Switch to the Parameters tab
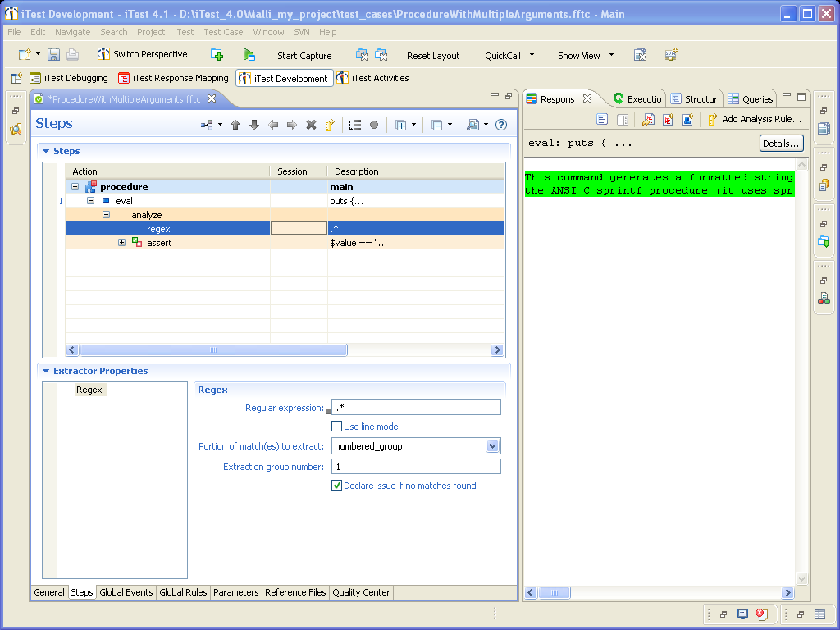Viewport: 840px width, 630px height. click(235, 592)
